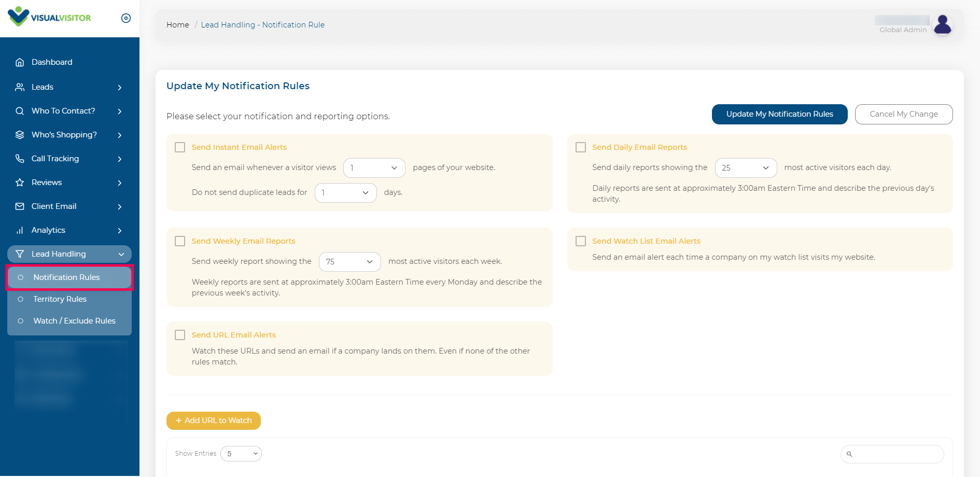Click the Who's Shopping layers icon

[20, 135]
